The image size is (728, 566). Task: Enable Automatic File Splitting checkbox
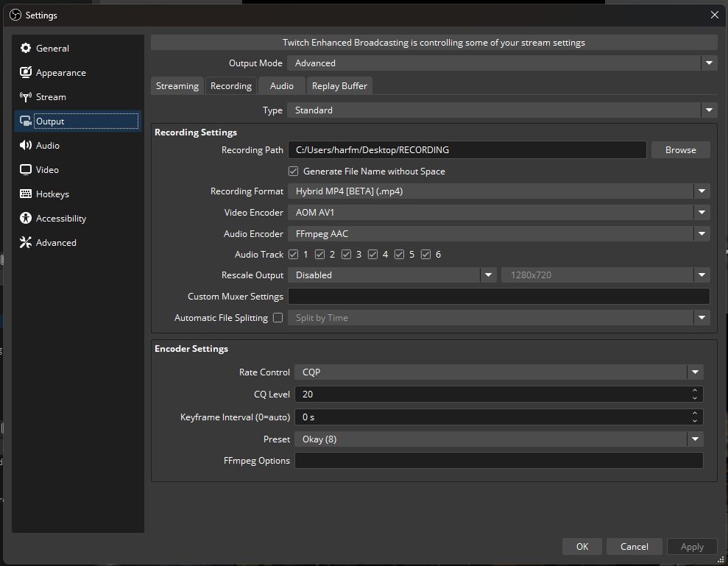(278, 318)
